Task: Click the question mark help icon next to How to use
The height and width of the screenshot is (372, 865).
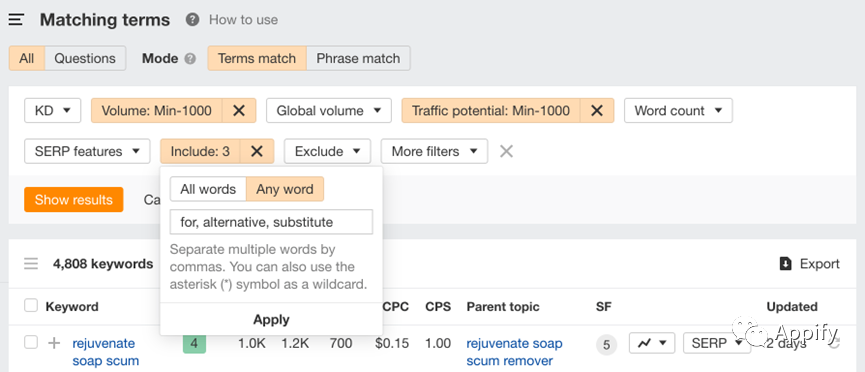Action: (x=192, y=20)
